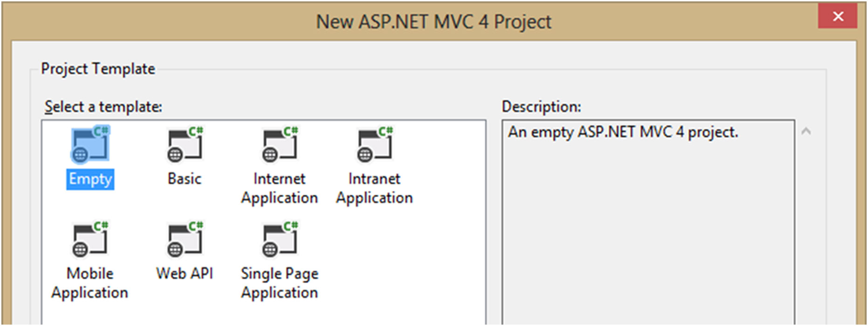
Task: Click inside the Description text box
Action: 648,224
